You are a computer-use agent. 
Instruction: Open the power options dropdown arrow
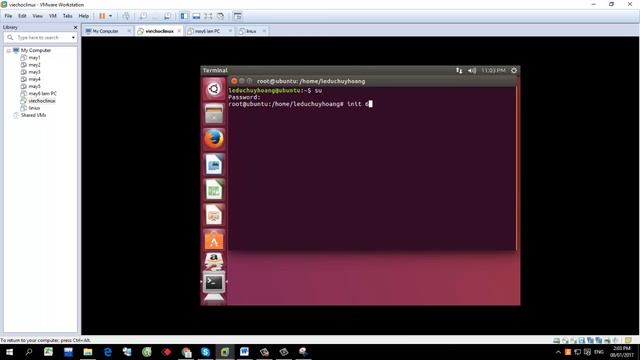110,16
